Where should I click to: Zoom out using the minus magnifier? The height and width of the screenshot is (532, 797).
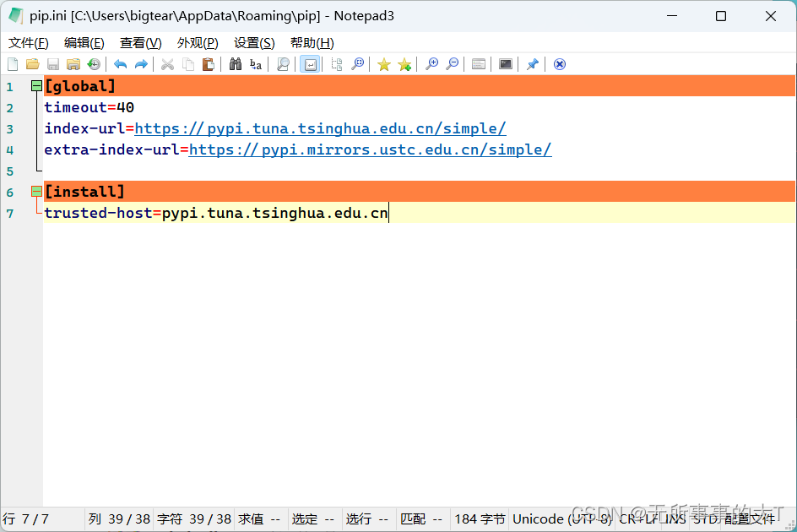click(452, 64)
